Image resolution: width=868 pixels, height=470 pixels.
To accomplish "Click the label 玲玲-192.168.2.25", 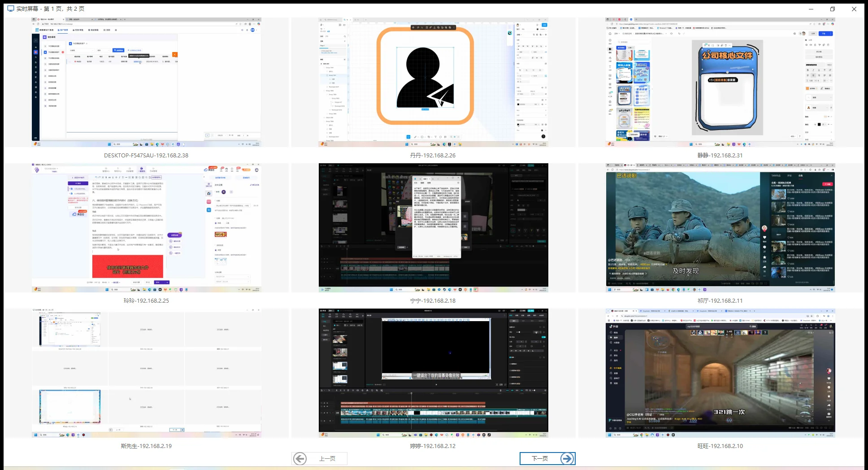I will tap(146, 301).
